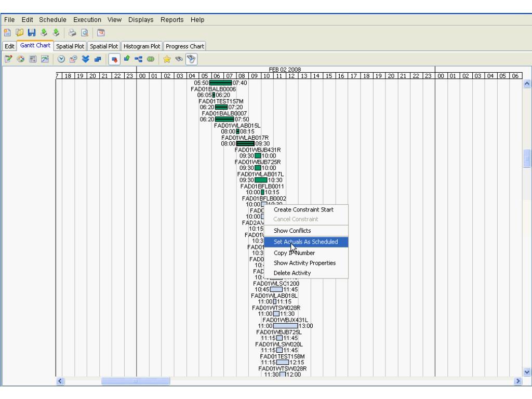Open the Spatial Plot tab beside Histogram Plot
532x399 pixels.
[x=104, y=46]
